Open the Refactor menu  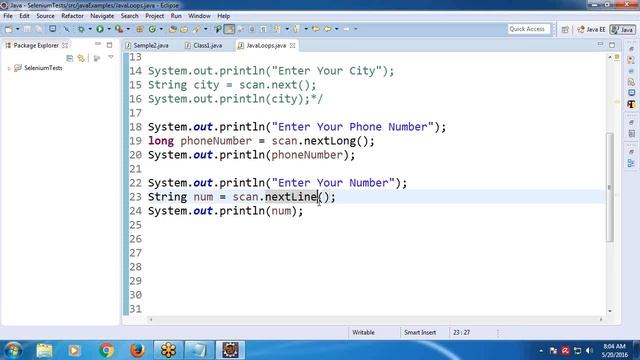72,16
